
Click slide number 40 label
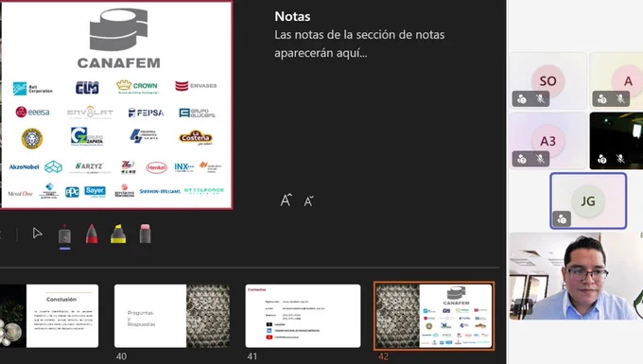coord(121,356)
